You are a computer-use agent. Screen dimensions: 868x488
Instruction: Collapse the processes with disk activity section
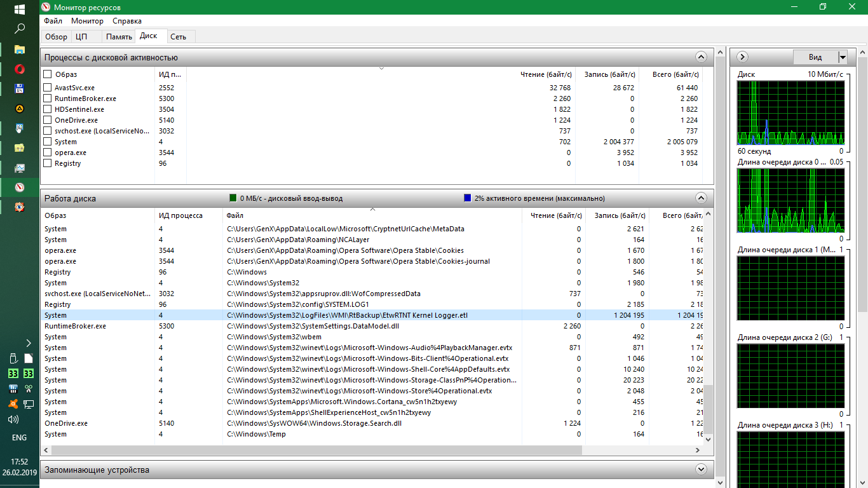[701, 57]
